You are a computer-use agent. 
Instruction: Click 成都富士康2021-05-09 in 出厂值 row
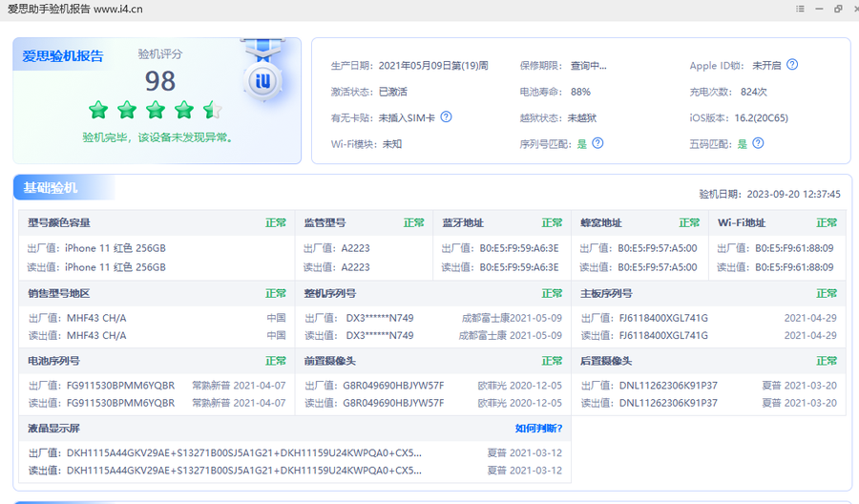pos(512,318)
